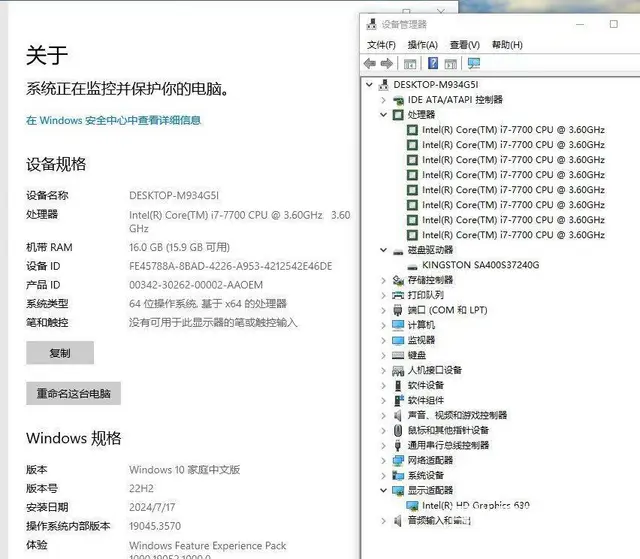Click the drive icon beside KINGSTON SA400S37240G
640x559 pixels.
pyautogui.click(x=413, y=266)
